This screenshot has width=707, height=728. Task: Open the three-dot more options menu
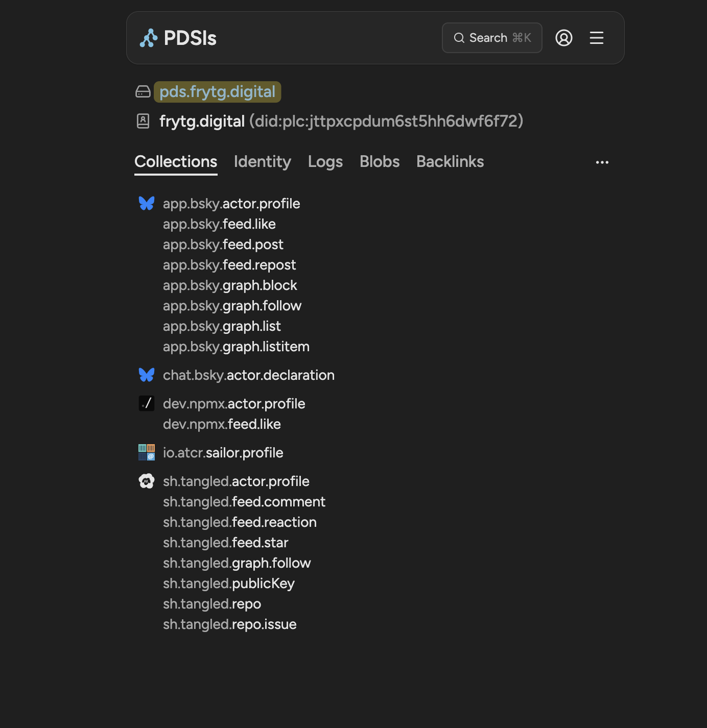pyautogui.click(x=602, y=162)
